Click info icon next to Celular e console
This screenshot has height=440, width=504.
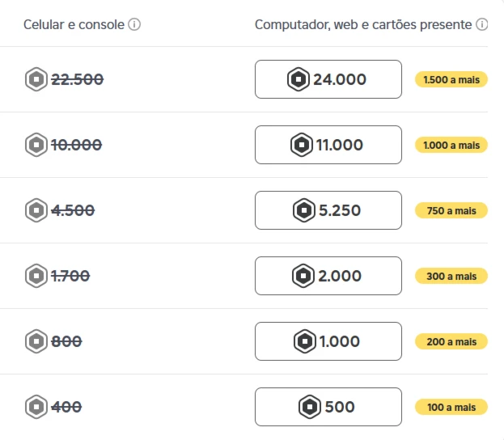pyautogui.click(x=134, y=24)
